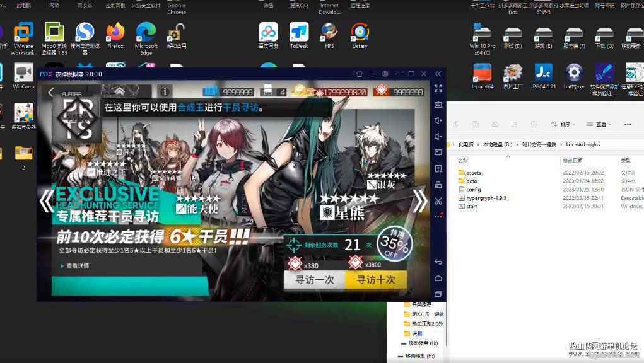Open Firefox from the desktop
Viewport: 644px width, 363px height.
(115, 33)
